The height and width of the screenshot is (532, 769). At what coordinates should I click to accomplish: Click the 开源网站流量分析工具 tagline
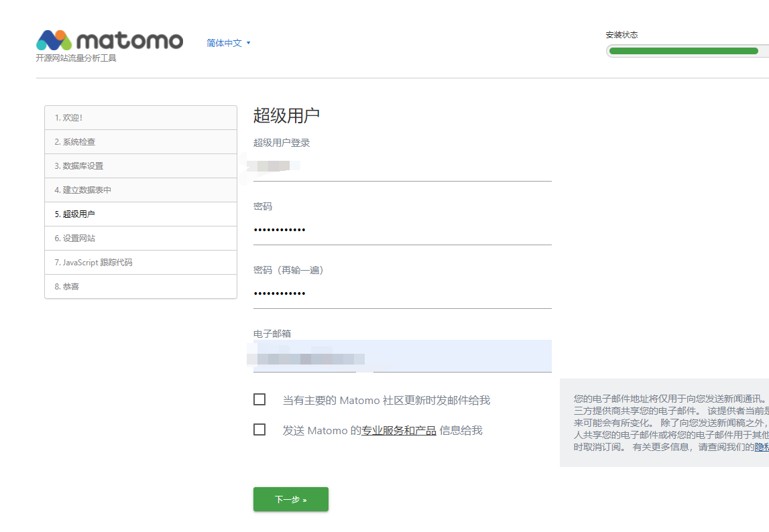click(76, 58)
